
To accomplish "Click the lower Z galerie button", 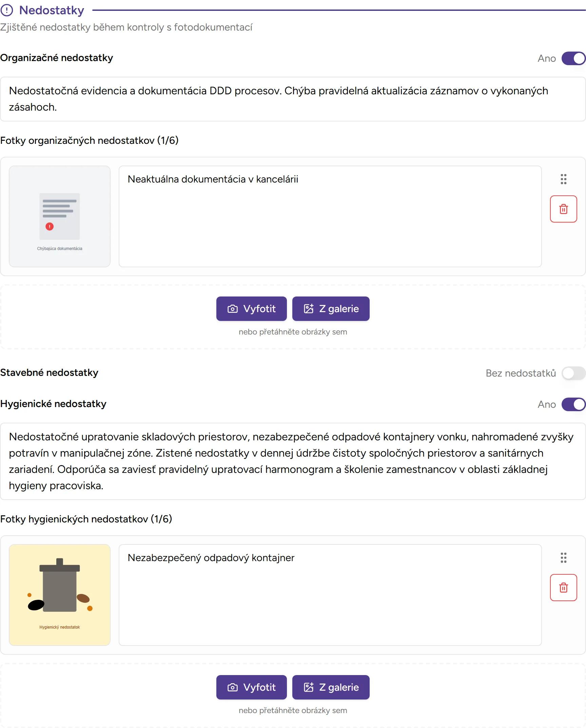I will coord(331,687).
